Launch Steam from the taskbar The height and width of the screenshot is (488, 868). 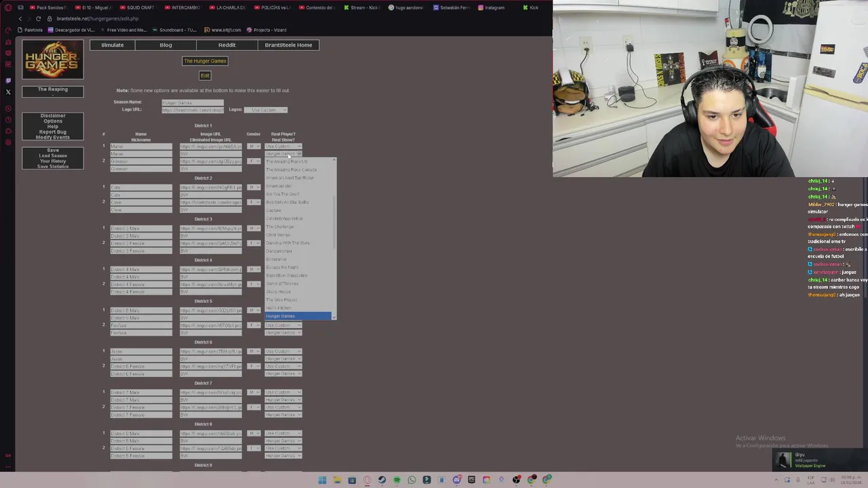(x=382, y=480)
